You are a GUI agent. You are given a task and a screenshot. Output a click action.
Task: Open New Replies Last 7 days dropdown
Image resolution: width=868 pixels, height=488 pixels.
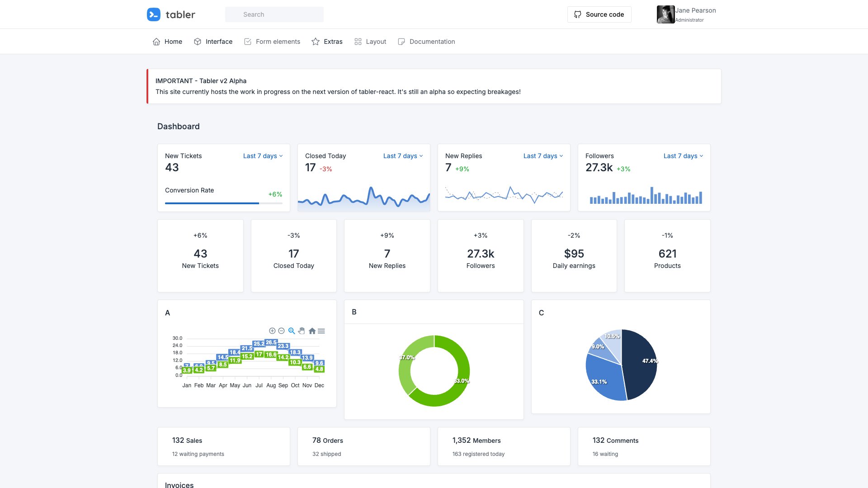click(543, 156)
